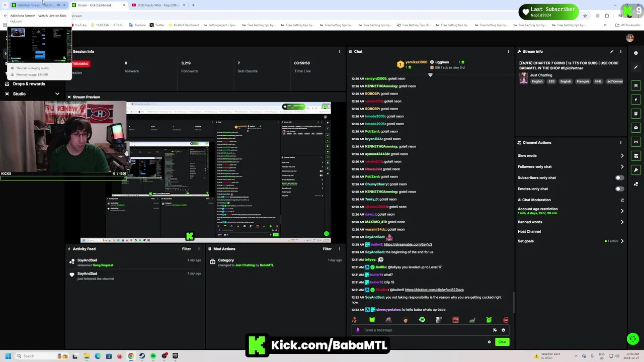
Task: Click the Just Chatting category label
Action: point(541,75)
